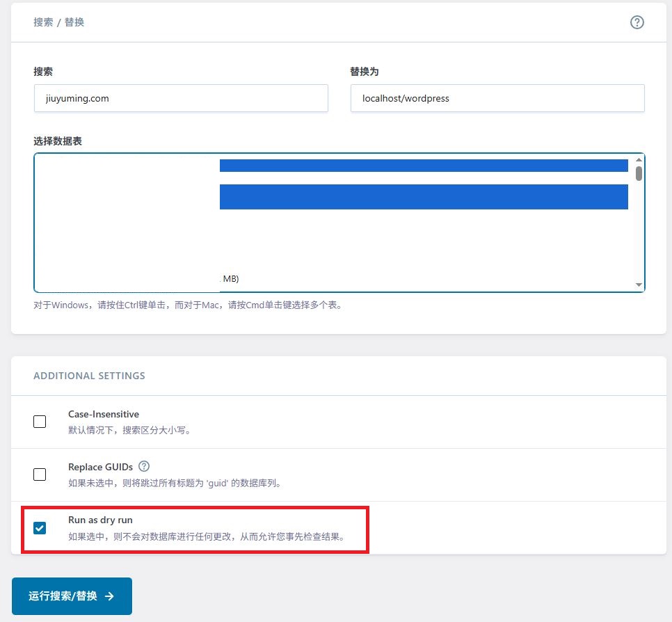Click the Replace GUIDs help question mark
Image resolution: width=672 pixels, height=622 pixels.
[144, 466]
